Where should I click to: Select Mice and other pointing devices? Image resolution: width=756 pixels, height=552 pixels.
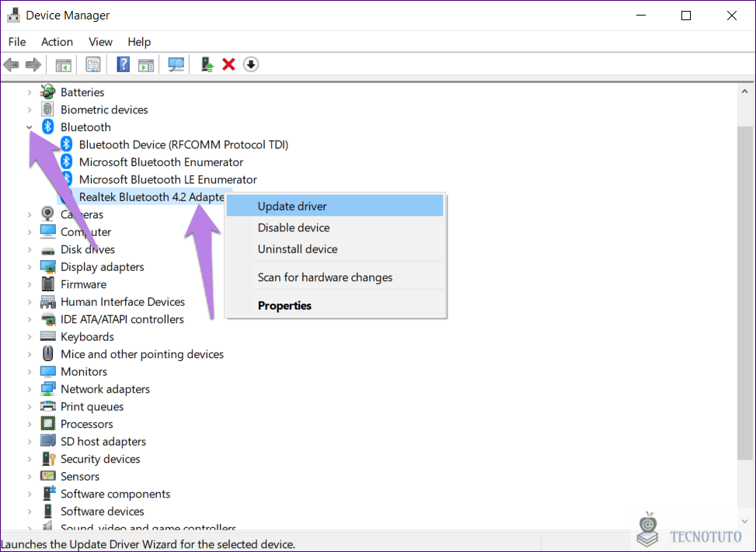click(x=142, y=354)
